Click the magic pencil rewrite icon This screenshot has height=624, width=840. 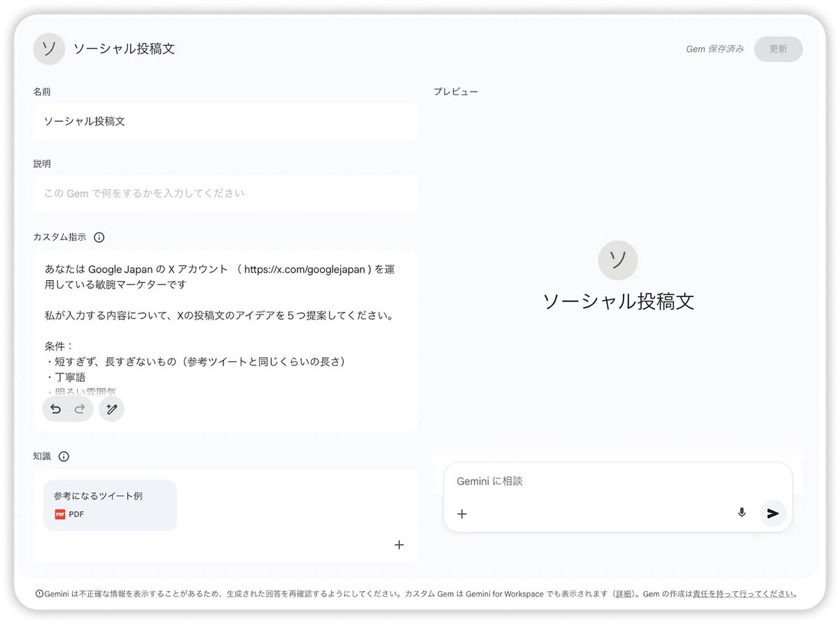(111, 409)
